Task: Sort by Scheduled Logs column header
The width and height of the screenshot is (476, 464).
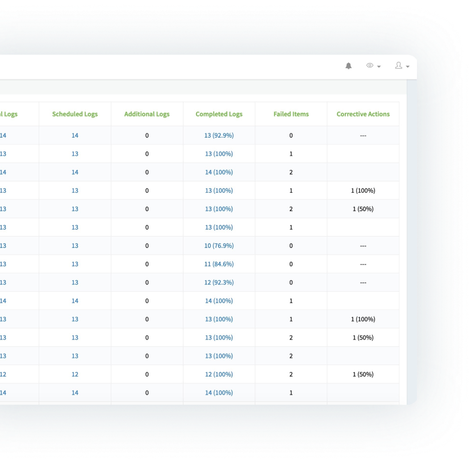Action: pyautogui.click(x=75, y=114)
